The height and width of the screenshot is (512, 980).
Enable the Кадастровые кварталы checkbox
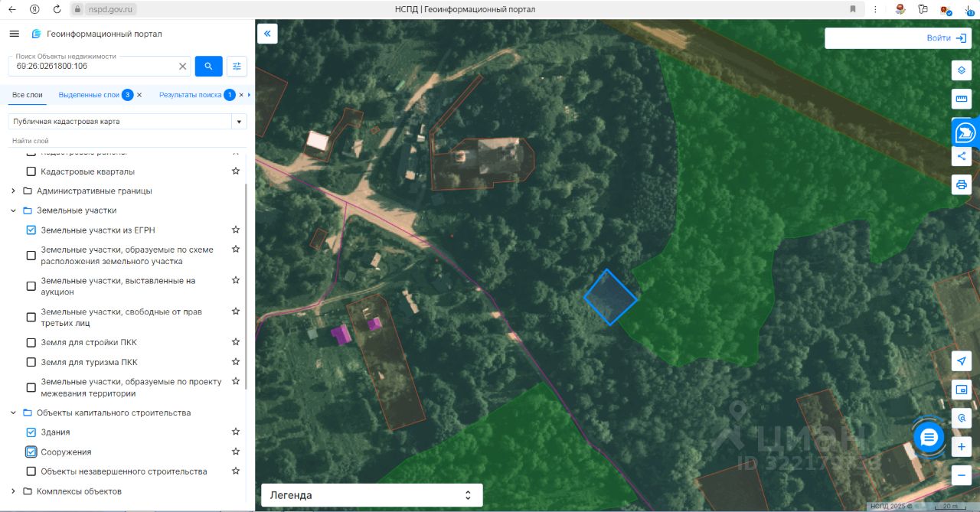pos(31,171)
